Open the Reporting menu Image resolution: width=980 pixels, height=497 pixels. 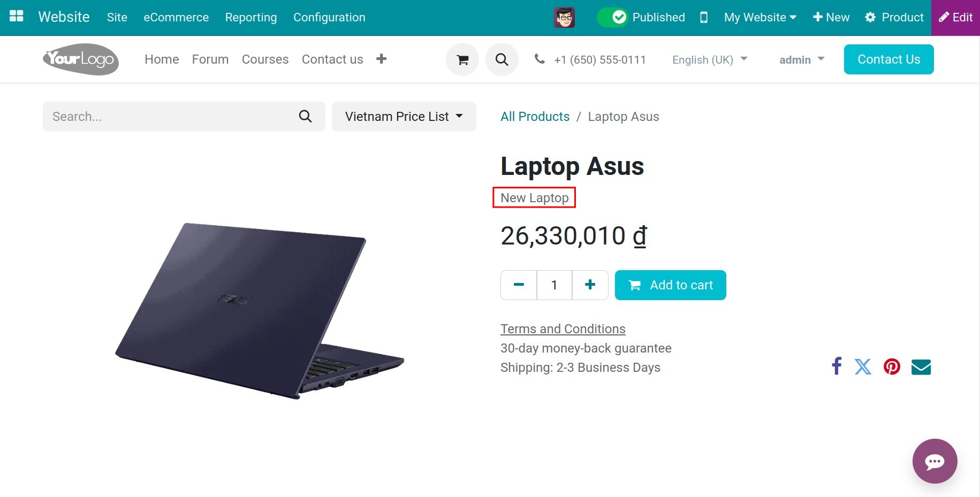250,17
